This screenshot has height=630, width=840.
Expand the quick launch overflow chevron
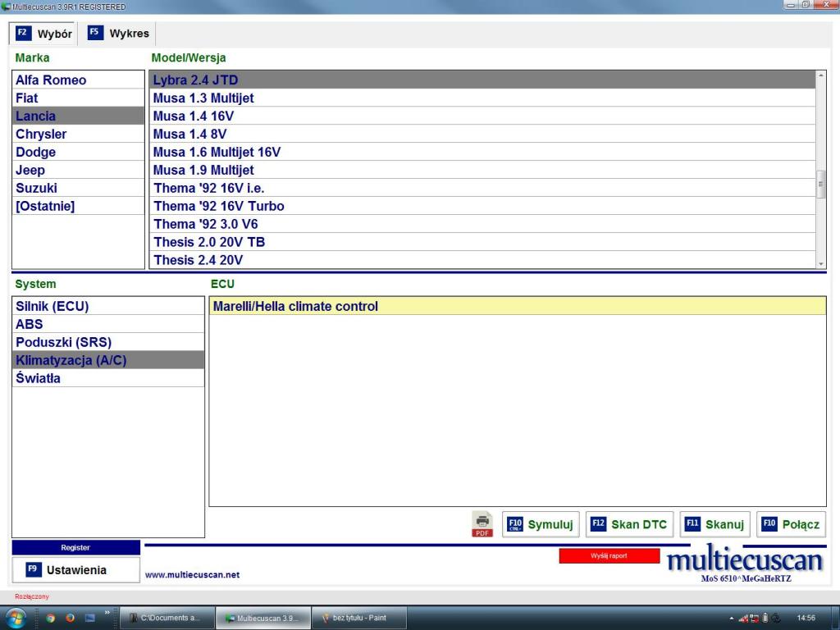point(107,612)
